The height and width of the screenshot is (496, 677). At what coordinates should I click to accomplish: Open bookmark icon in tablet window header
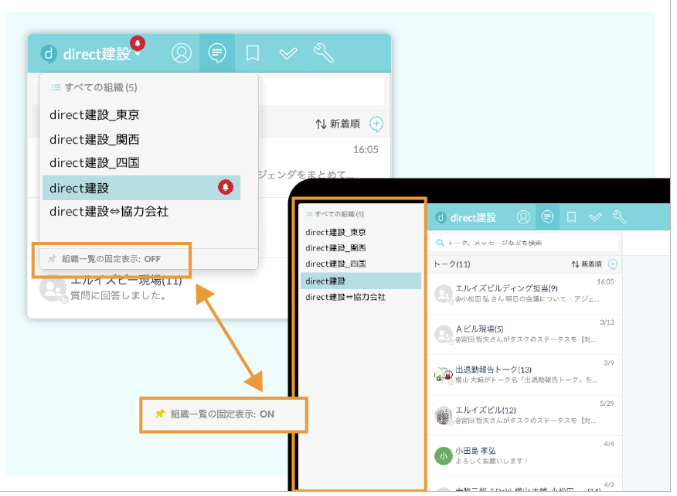click(x=571, y=217)
